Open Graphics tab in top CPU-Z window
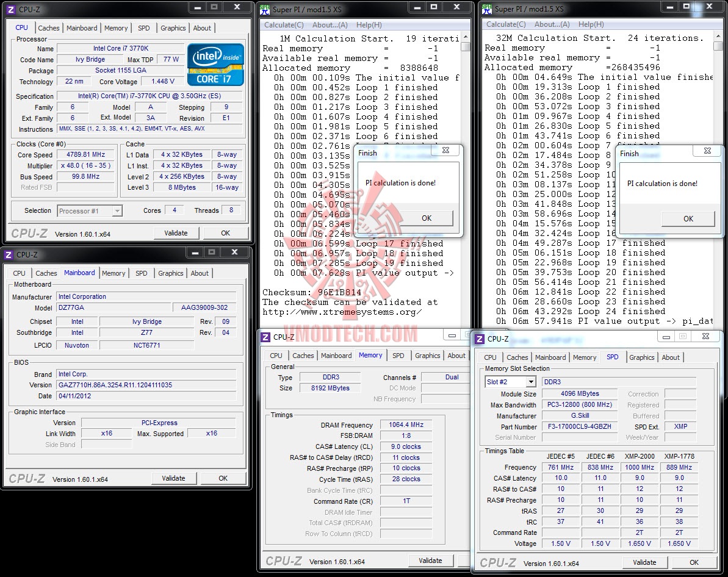This screenshot has height=577, width=728. tap(173, 28)
